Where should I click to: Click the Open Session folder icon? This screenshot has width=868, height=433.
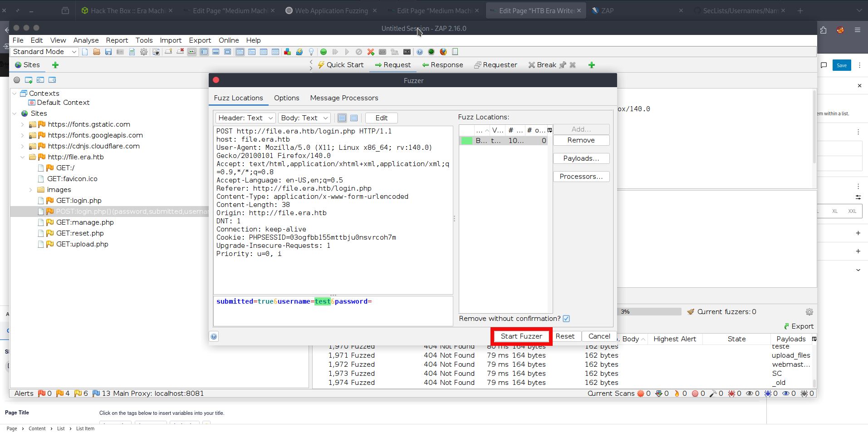pos(97,52)
